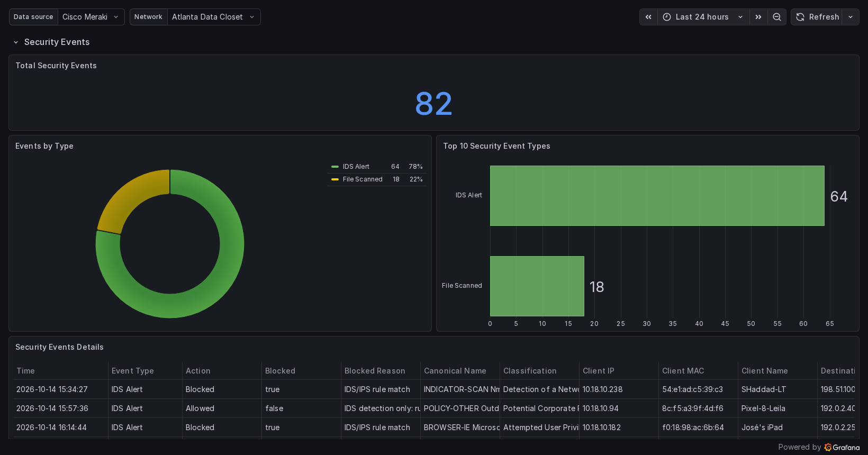The height and width of the screenshot is (455, 868).
Task: Open the Events by Type panel title
Action: 44,146
